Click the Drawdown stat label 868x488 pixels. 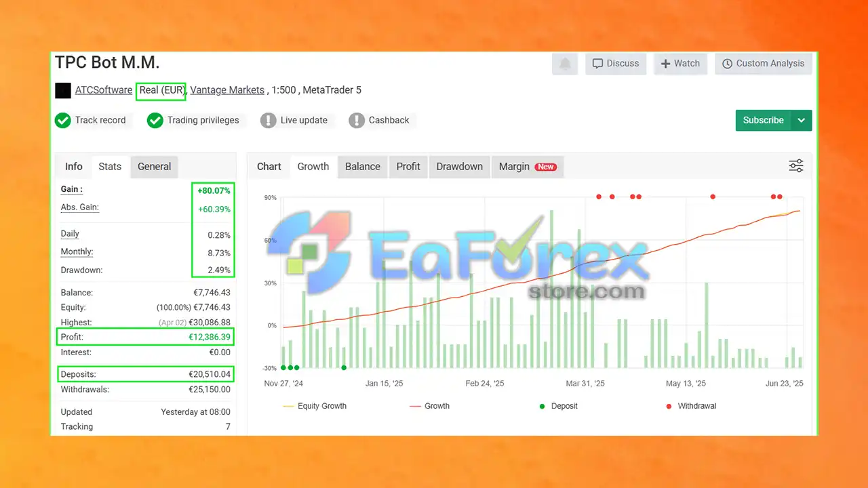pyautogui.click(x=81, y=270)
